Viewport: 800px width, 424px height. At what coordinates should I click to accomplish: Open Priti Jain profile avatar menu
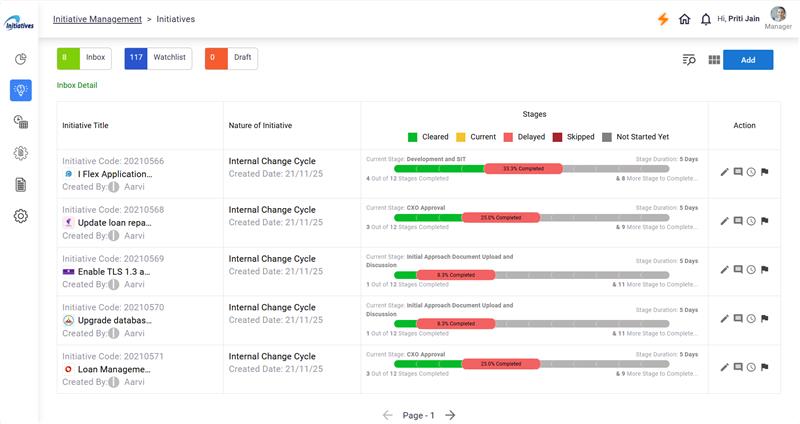778,14
